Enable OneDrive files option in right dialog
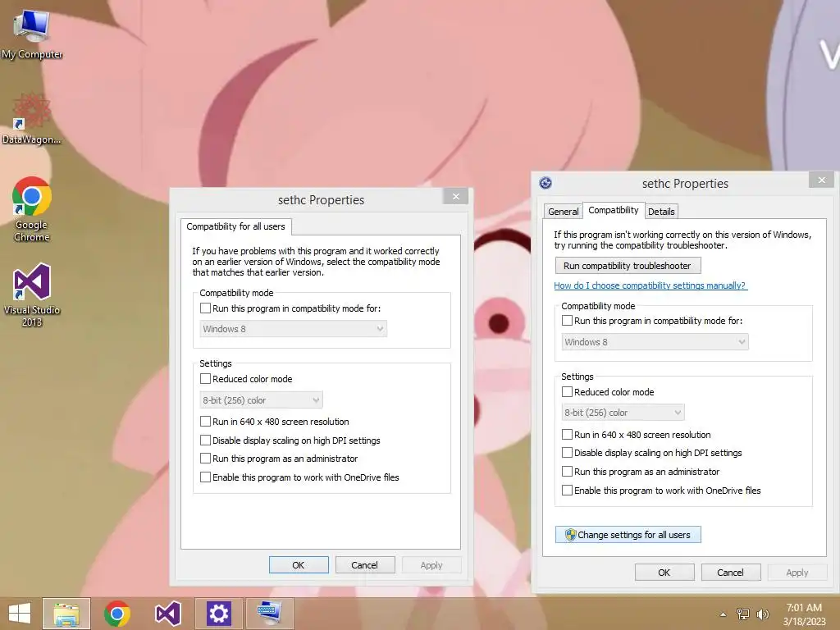 pos(567,491)
